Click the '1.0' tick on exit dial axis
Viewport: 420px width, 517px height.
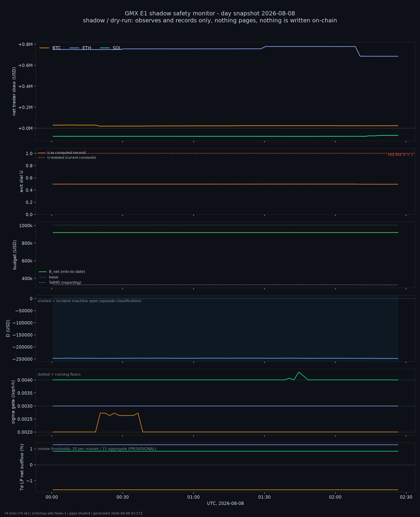click(29, 153)
